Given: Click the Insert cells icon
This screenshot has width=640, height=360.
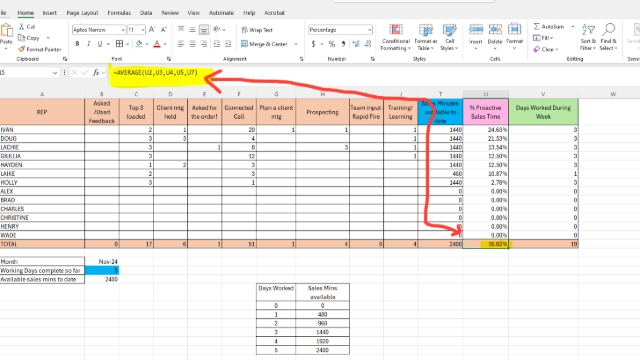Looking at the screenshot, I should pyautogui.click(x=476, y=29).
